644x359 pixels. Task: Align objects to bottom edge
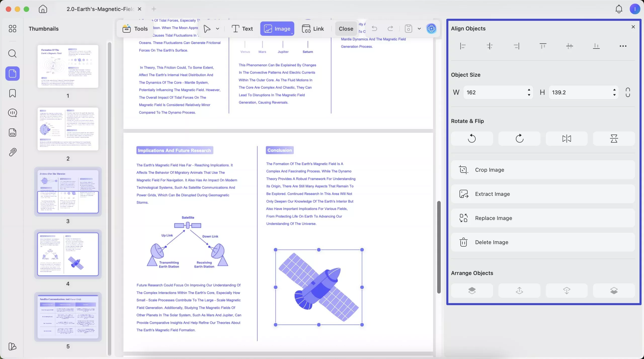[x=596, y=46]
